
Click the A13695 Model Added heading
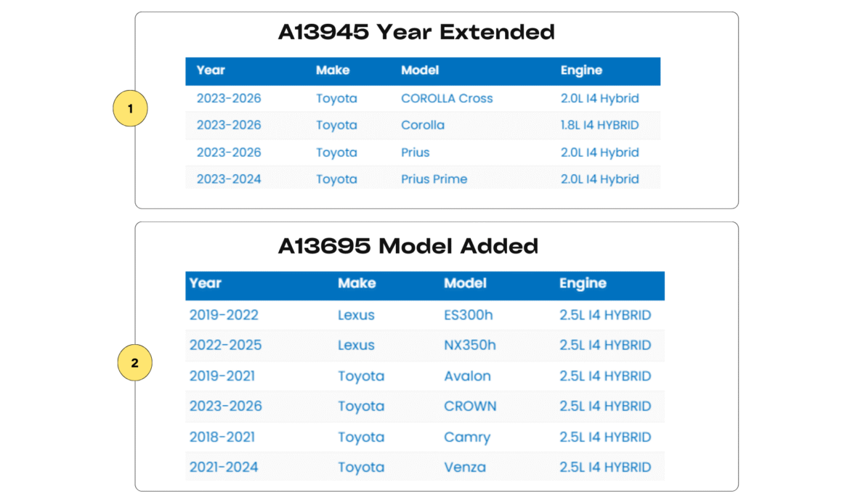(408, 246)
